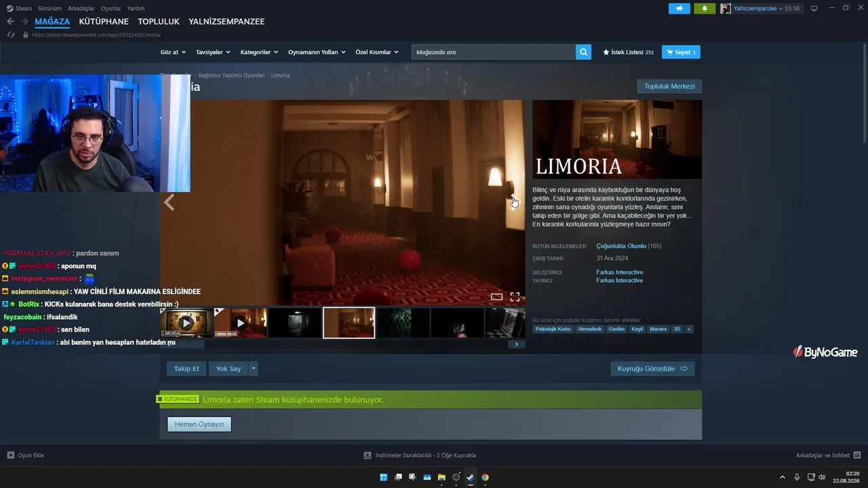Open developer Farkas Interactive link

(620, 272)
